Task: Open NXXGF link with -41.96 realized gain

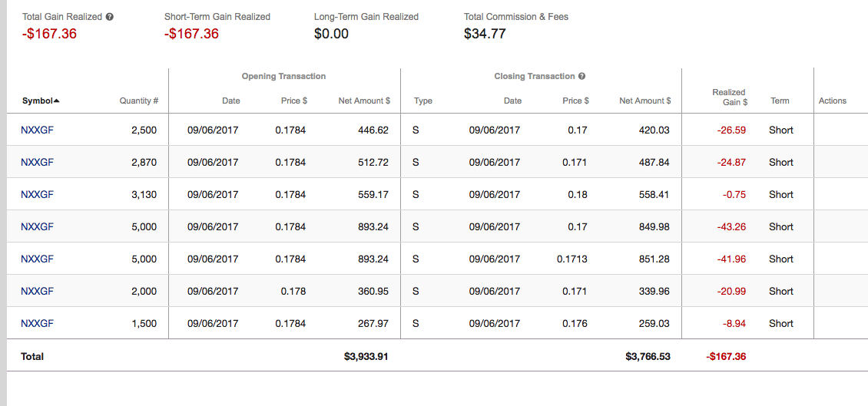Action: coord(38,259)
